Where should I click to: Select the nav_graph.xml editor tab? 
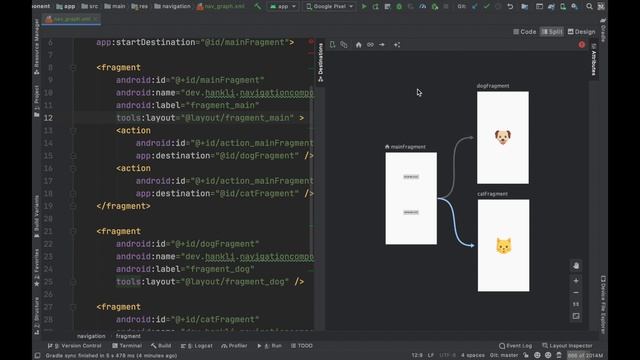coord(71,19)
